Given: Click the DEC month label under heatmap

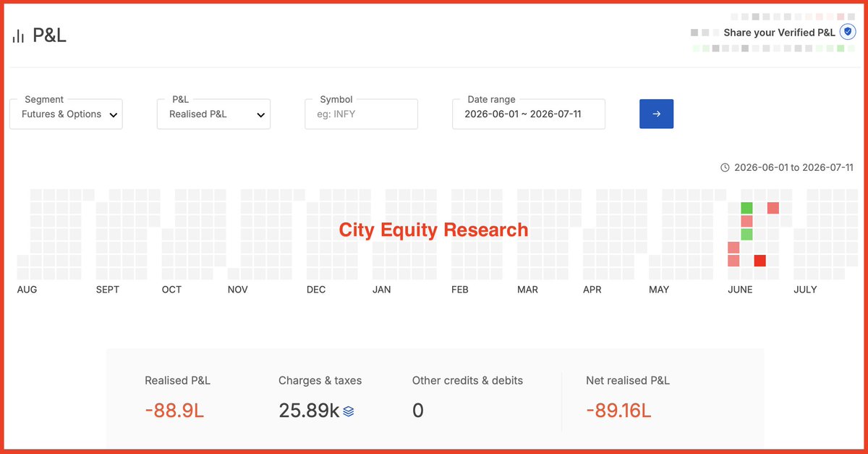Looking at the screenshot, I should pyautogui.click(x=316, y=290).
